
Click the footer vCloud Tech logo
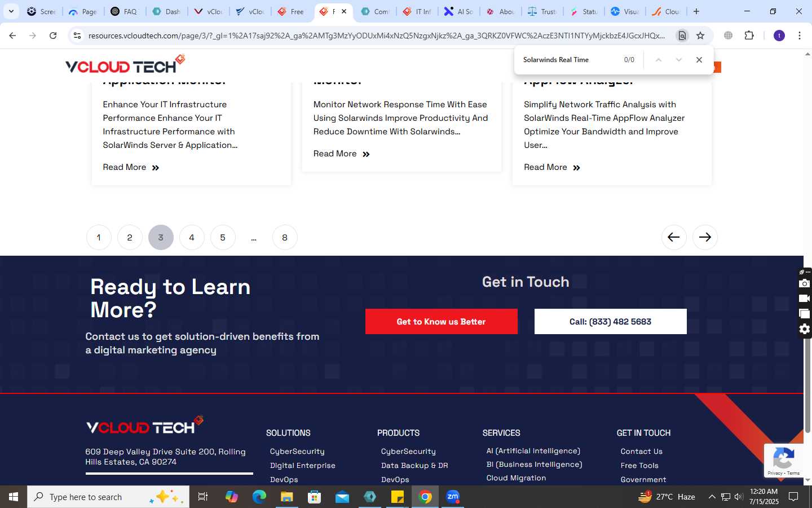tap(145, 425)
